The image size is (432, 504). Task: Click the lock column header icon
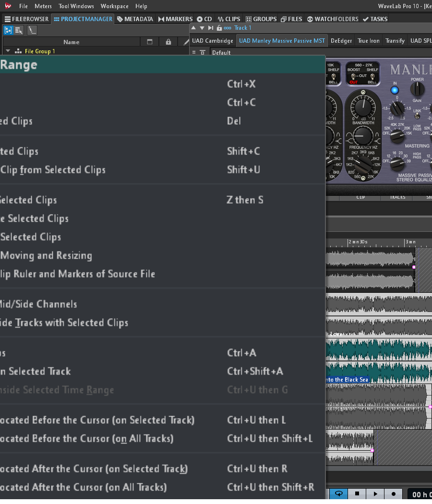click(168, 42)
